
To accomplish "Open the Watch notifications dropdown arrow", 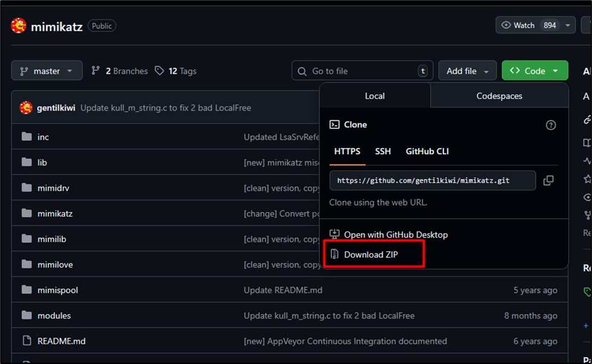I will (567, 25).
